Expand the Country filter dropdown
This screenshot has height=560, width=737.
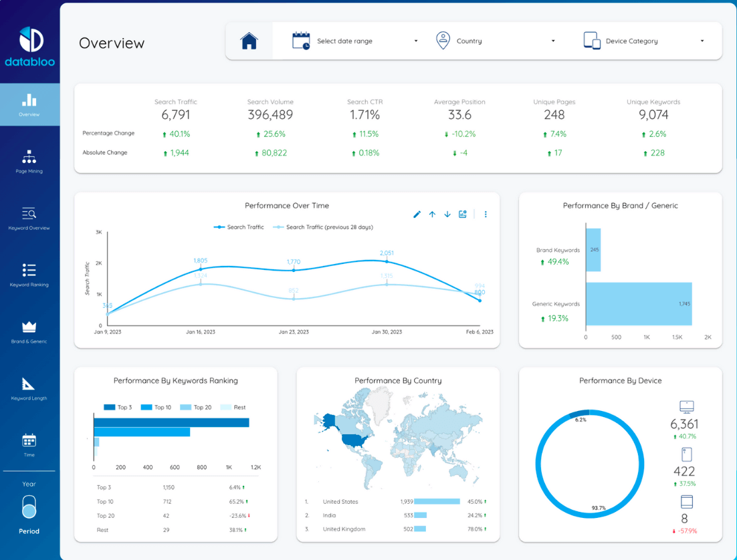coord(496,41)
